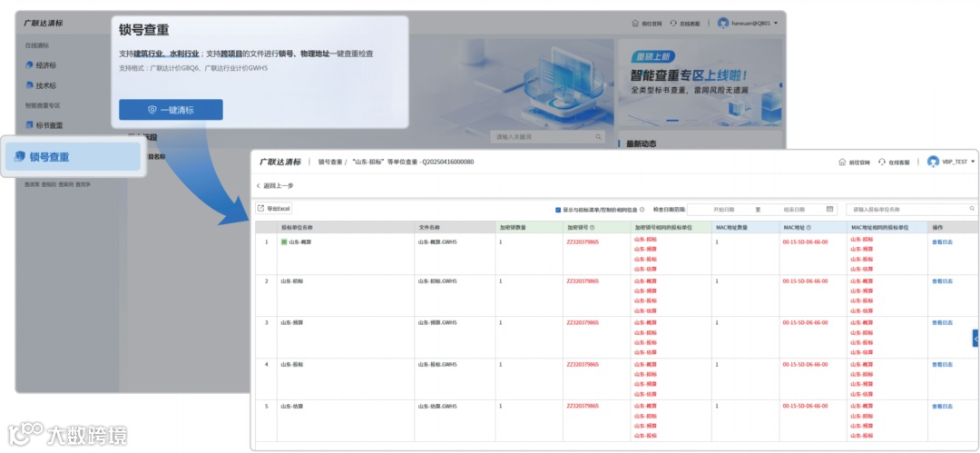Click 查看日志 for row 3 山东-预算
This screenshot has width=980, height=453.
942,323
